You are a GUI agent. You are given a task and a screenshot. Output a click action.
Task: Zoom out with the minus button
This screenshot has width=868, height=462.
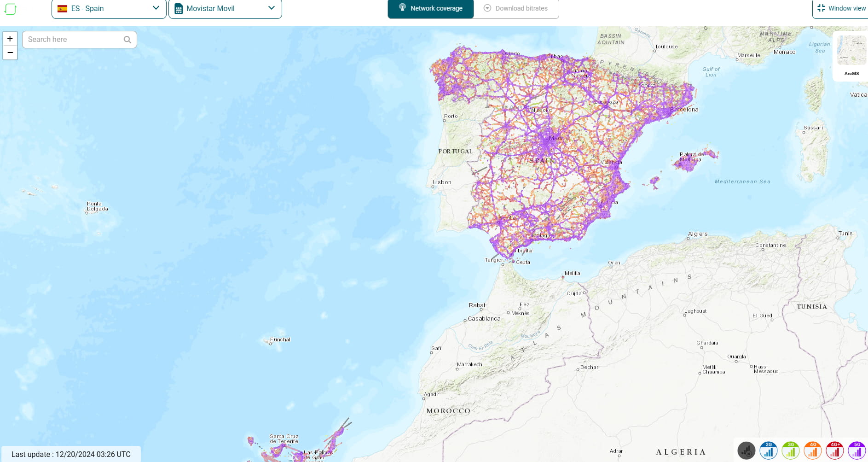[10, 53]
